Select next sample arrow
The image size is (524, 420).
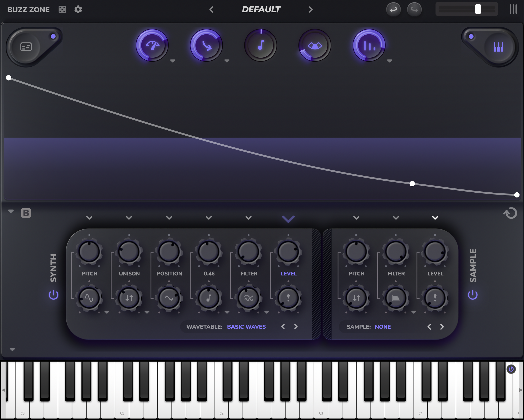click(442, 327)
